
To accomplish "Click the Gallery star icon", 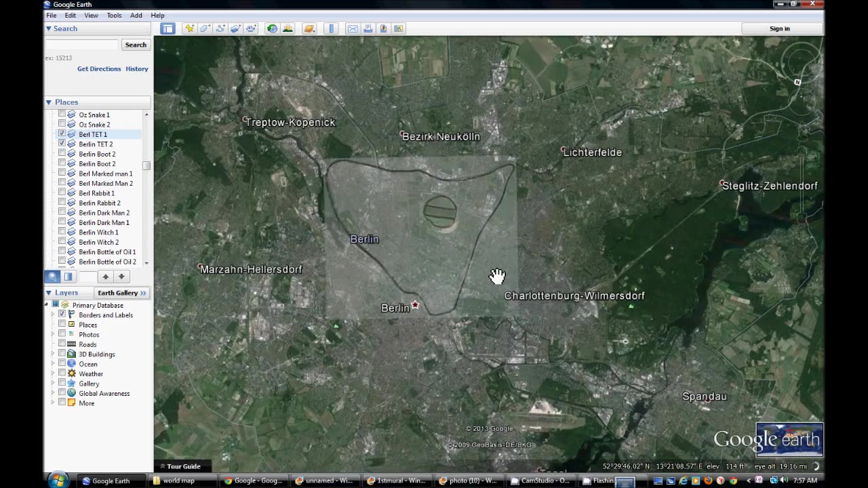I will point(72,384).
